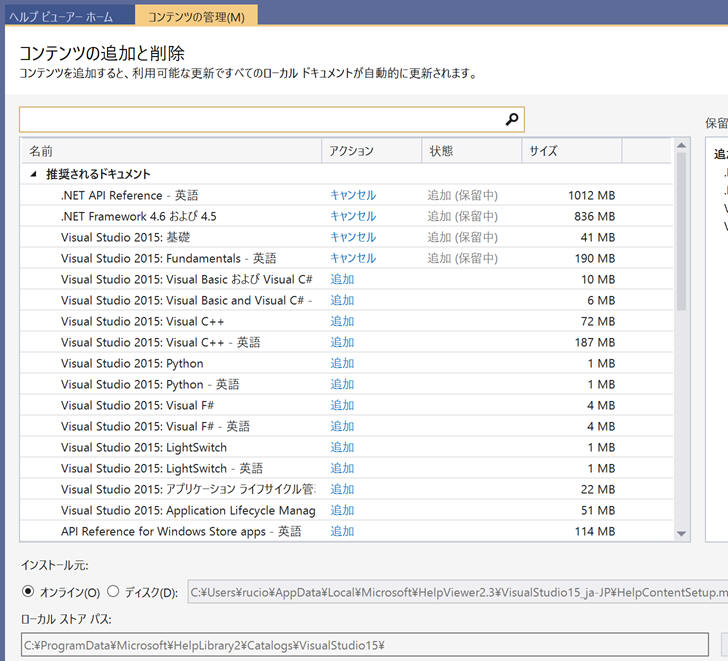Open the コンテンツの管理(M) tab

coord(196,17)
